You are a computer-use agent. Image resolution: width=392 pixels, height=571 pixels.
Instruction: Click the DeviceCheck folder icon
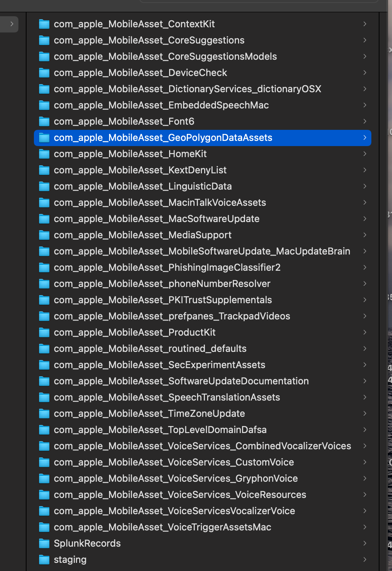[x=44, y=73]
